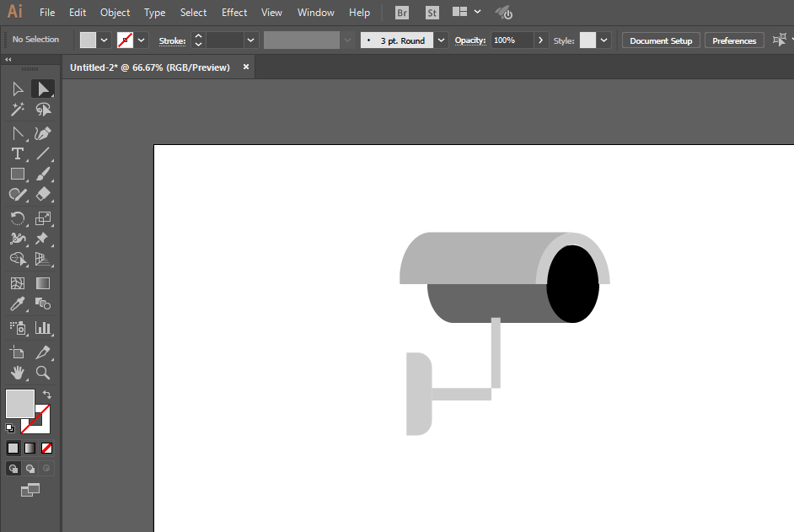Open 3 pt. Round brush definition dropdown
794x532 pixels.
point(441,40)
